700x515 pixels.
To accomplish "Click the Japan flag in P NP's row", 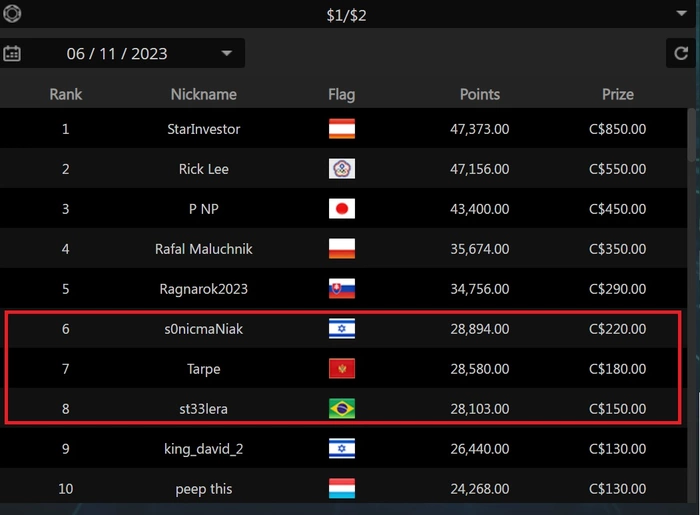I will coord(342,209).
